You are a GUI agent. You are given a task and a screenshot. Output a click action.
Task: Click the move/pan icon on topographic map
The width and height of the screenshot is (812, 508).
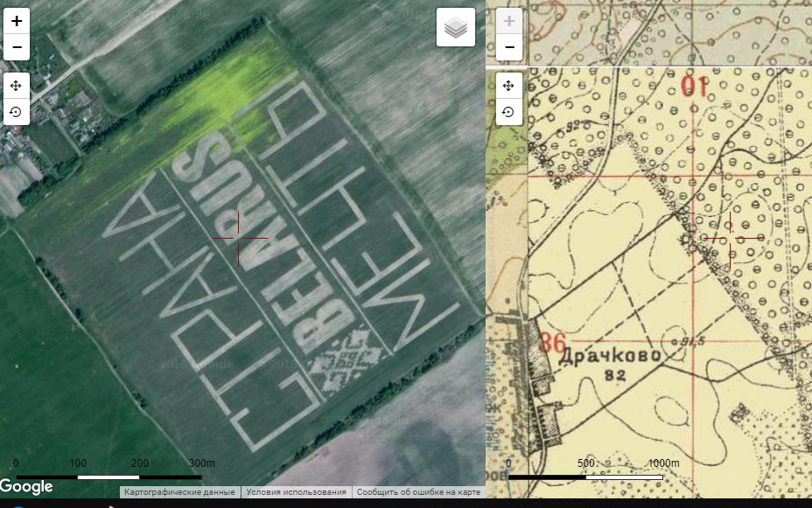click(x=508, y=86)
